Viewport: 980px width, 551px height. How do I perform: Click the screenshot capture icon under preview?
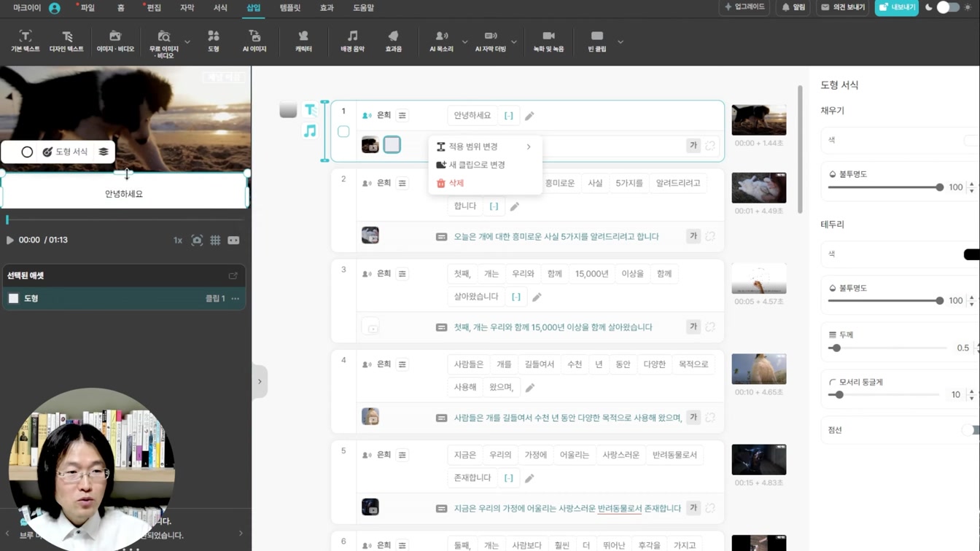point(197,240)
